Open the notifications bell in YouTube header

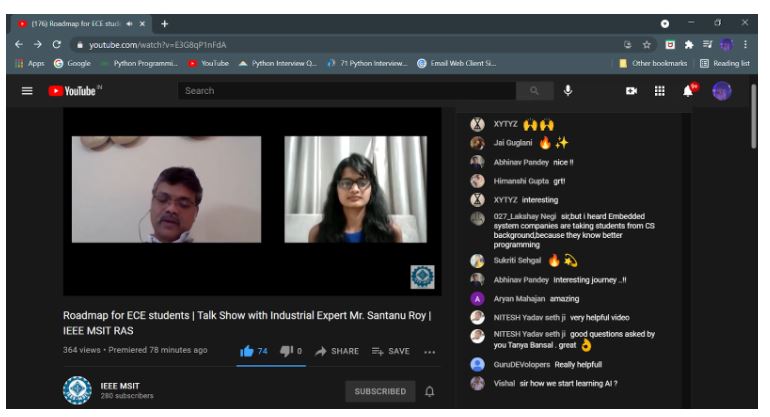point(689,91)
